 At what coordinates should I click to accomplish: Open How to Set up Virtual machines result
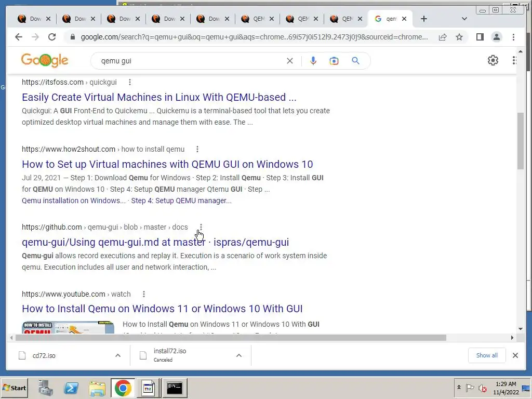(x=167, y=164)
